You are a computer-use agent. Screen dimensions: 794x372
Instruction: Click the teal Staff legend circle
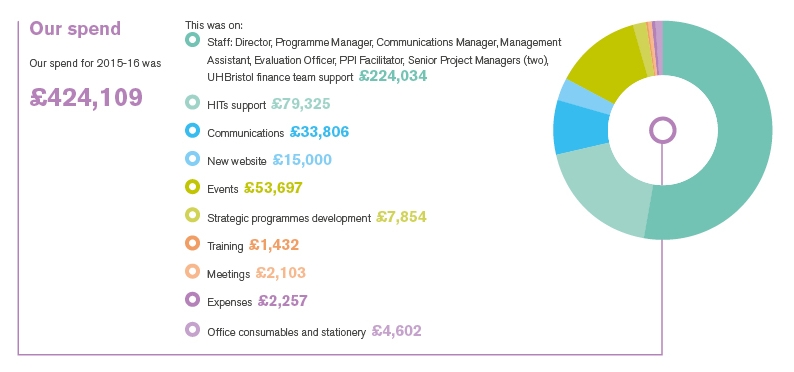192,40
